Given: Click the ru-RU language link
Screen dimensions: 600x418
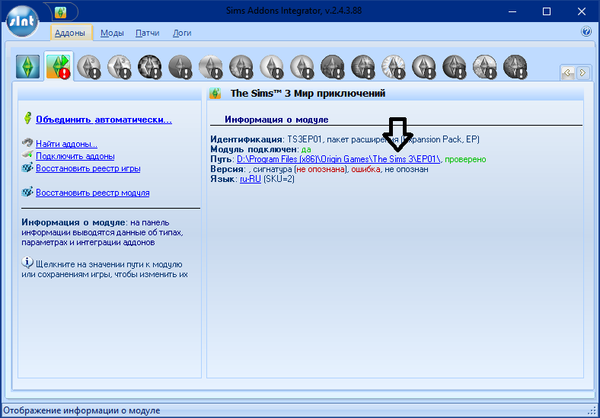Looking at the screenshot, I should (251, 179).
